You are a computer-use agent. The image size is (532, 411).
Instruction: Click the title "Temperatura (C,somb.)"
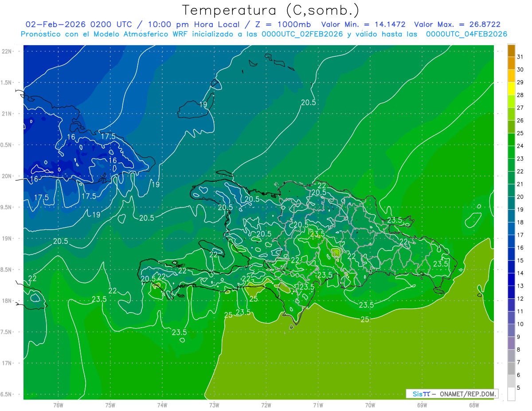270,10
